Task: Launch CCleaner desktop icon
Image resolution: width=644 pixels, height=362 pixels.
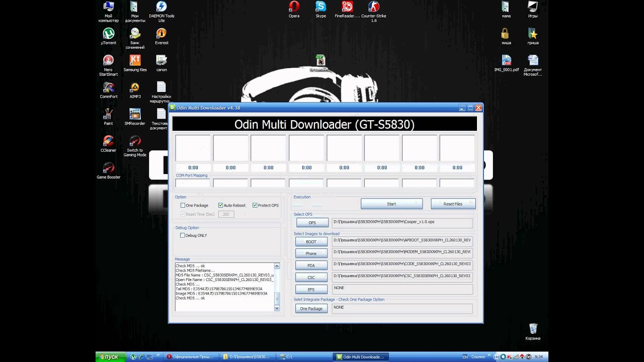Action: pos(108,144)
